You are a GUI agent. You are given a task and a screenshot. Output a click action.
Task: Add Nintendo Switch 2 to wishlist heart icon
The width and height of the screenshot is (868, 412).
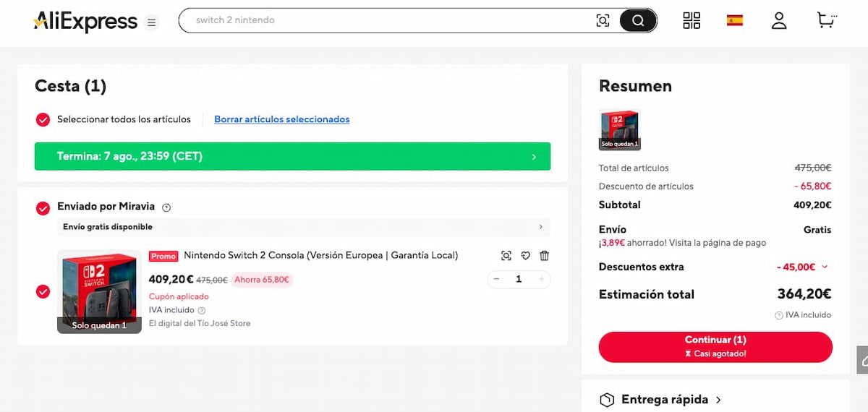point(526,255)
